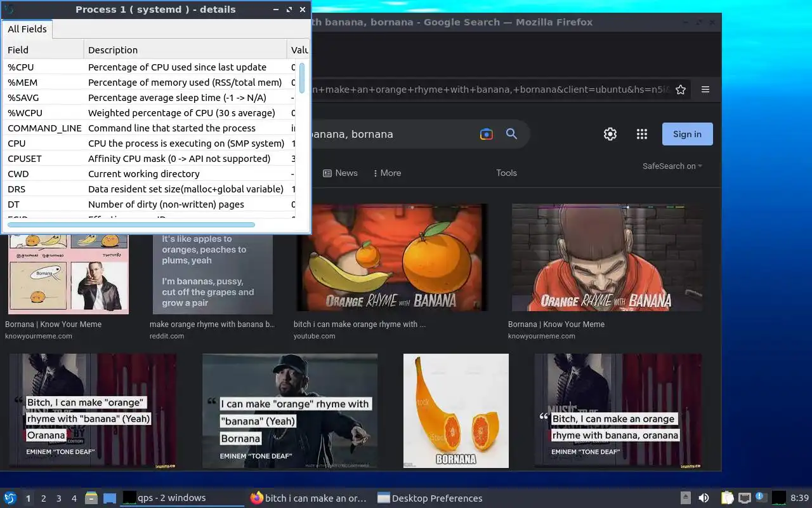Open the Firefox hamburger menu

(x=705, y=90)
